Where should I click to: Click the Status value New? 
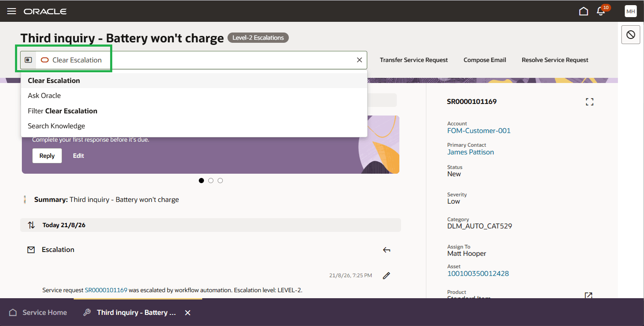[454, 174]
